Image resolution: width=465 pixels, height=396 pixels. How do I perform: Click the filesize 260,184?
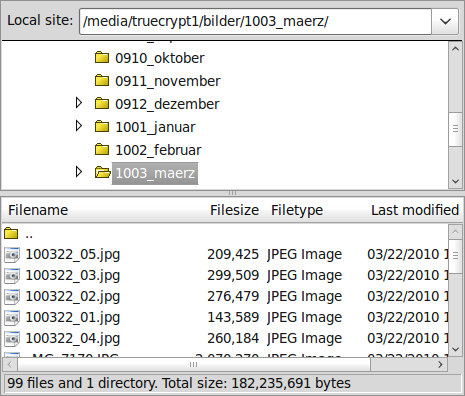pos(233,338)
